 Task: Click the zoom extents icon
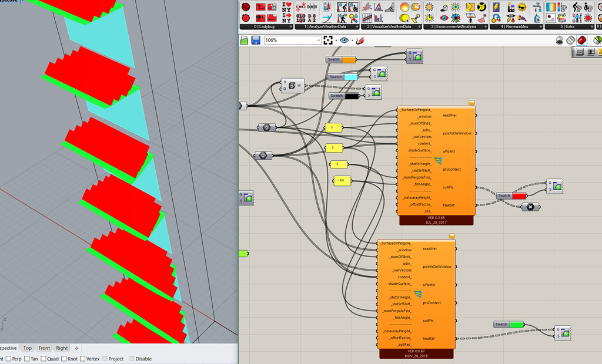point(328,40)
